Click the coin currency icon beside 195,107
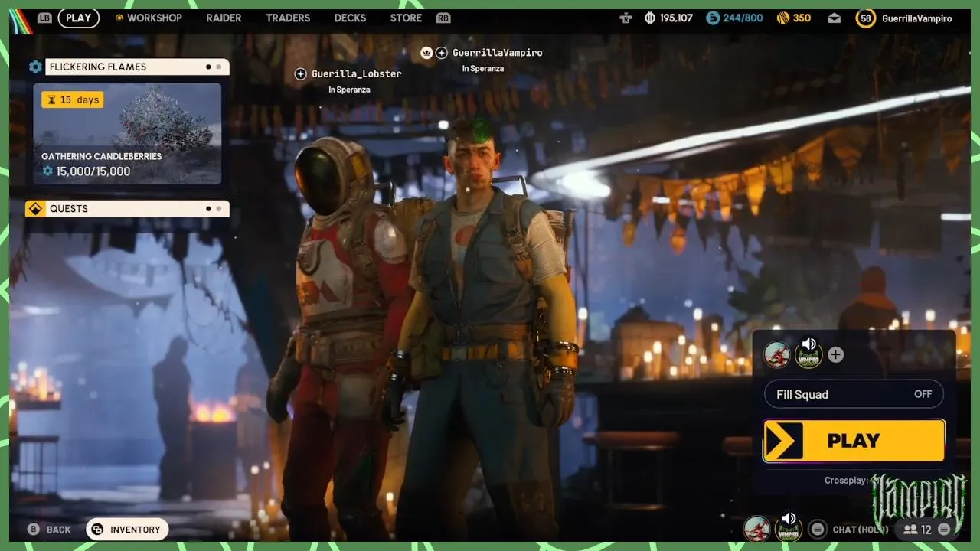Image resolution: width=980 pixels, height=551 pixels. (650, 18)
